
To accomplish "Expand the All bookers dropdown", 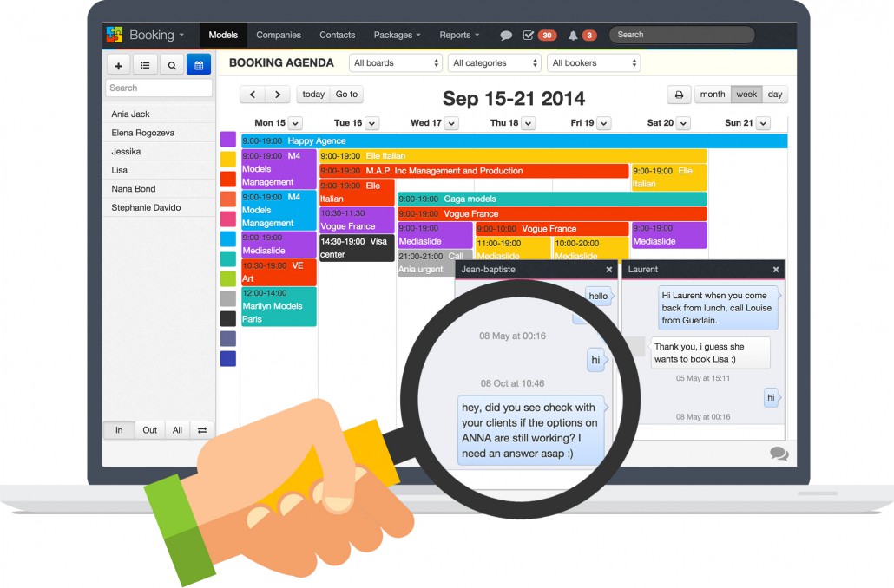I will 594,63.
